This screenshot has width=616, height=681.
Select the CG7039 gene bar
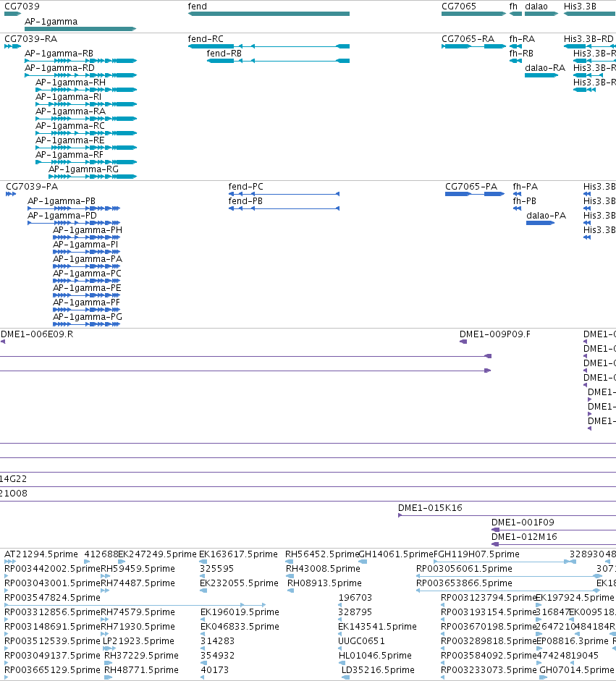point(12,14)
